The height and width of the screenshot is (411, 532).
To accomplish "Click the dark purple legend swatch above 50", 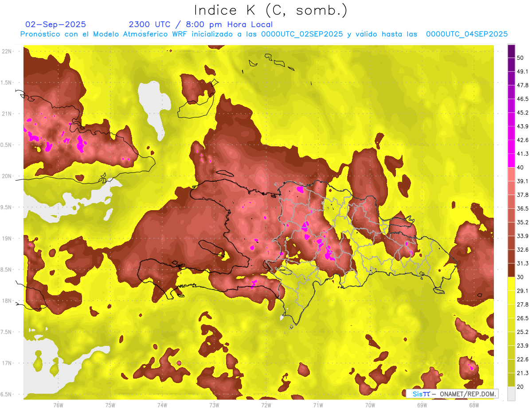I will click(x=511, y=51).
